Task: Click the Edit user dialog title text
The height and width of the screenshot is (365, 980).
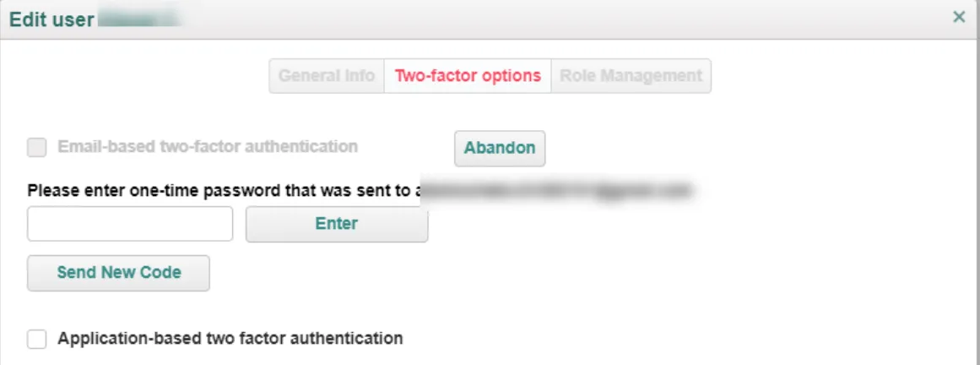Action: coord(51,19)
